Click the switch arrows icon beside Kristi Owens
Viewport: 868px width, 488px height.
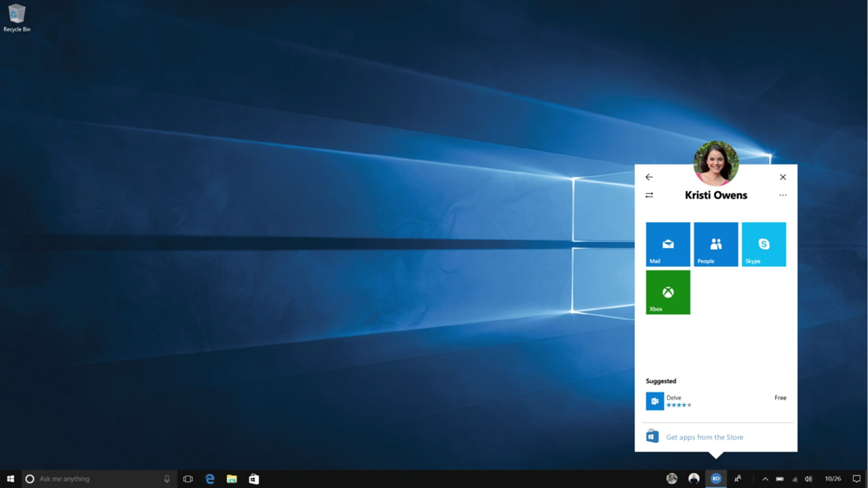649,195
